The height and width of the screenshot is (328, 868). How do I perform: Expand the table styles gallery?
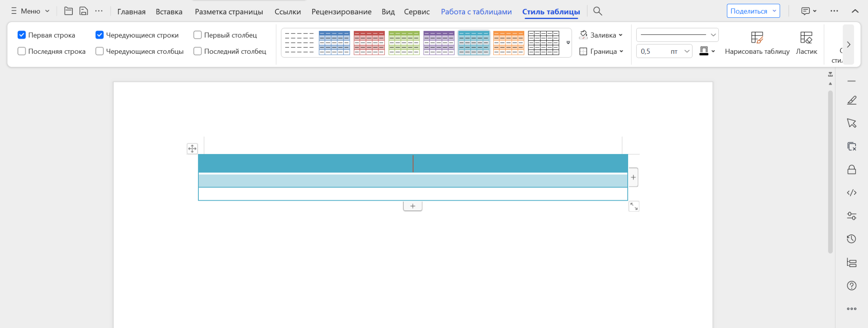[x=568, y=43]
